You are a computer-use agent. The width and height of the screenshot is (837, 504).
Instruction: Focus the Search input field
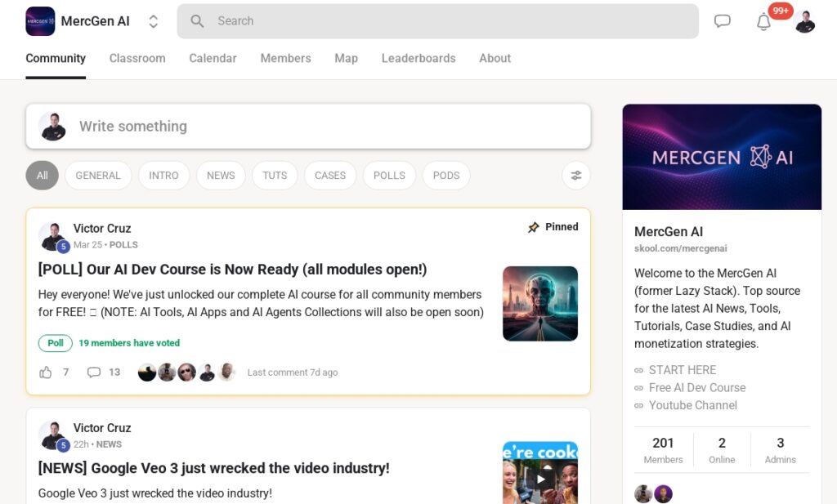coord(438,21)
